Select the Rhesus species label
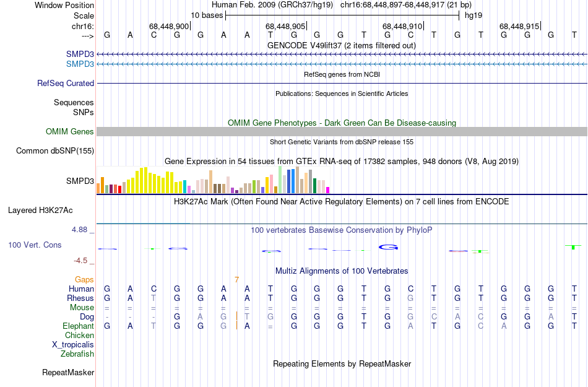This screenshot has width=588, height=387. [x=80, y=298]
